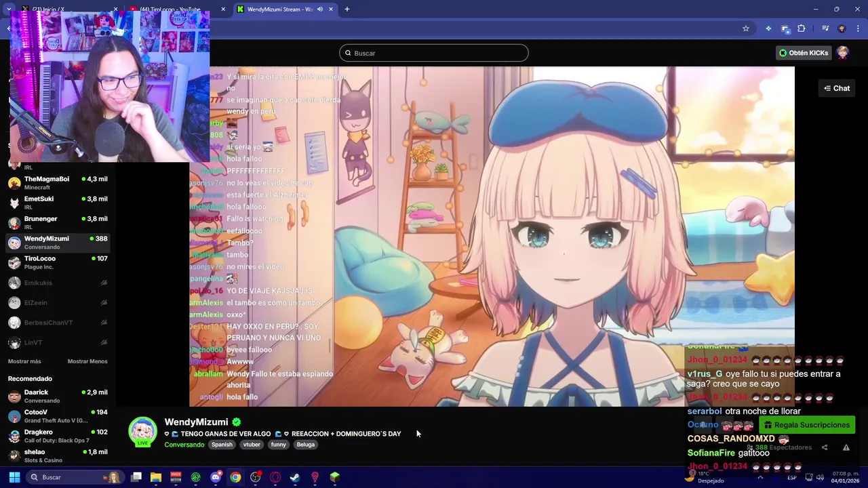The height and width of the screenshot is (488, 868).
Task: Open TheMagmaBoi channel in sidebar
Action: tap(58, 183)
